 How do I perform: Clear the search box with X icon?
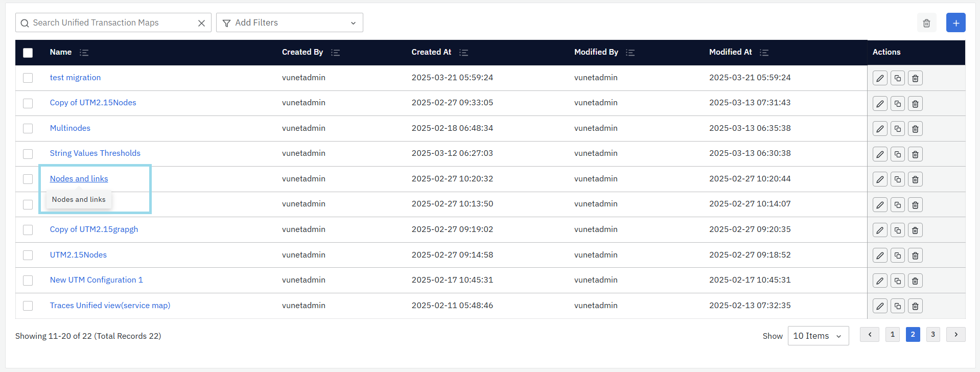[x=201, y=23]
